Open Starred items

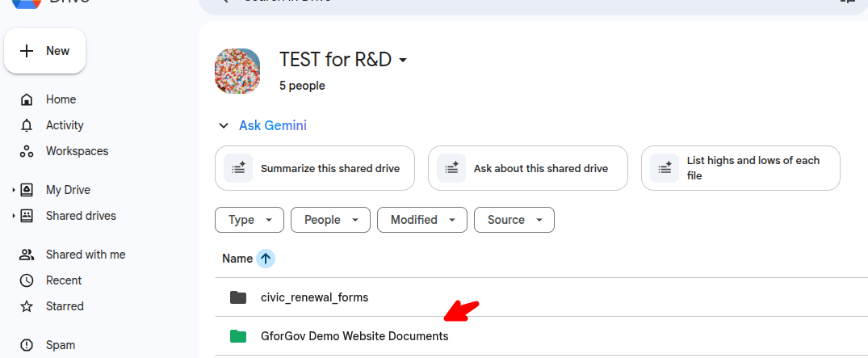coord(65,306)
